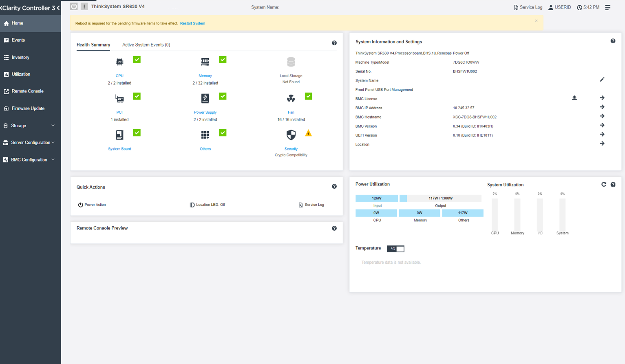
Task: Edit System Name with pencil icon
Action: point(602,79)
